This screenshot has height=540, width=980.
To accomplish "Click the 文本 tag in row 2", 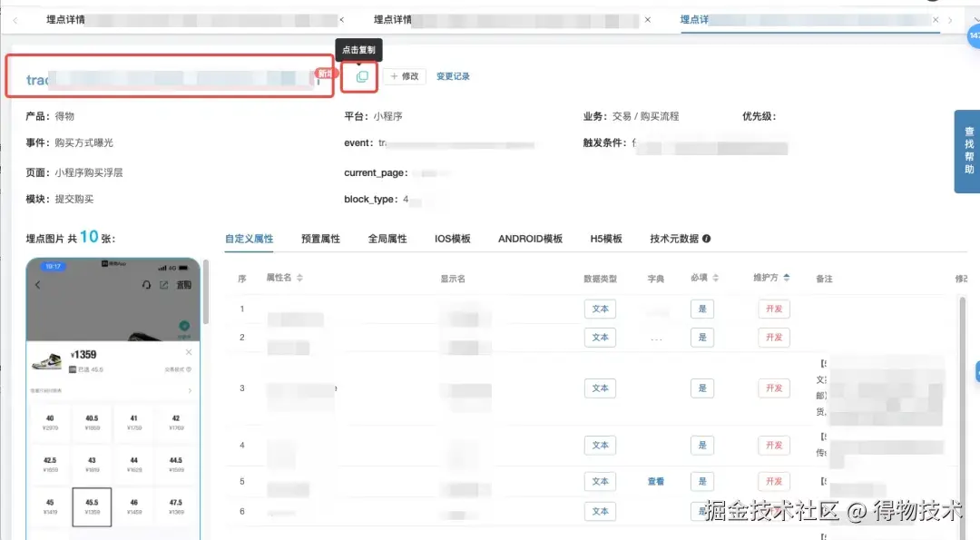I will pyautogui.click(x=600, y=338).
